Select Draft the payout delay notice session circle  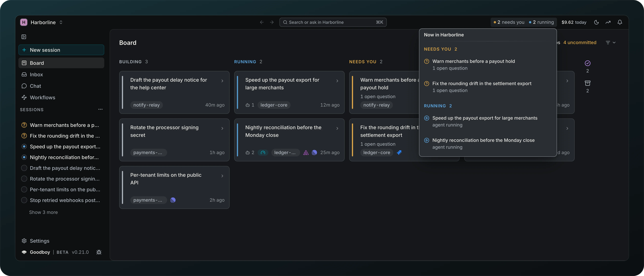pyautogui.click(x=24, y=168)
